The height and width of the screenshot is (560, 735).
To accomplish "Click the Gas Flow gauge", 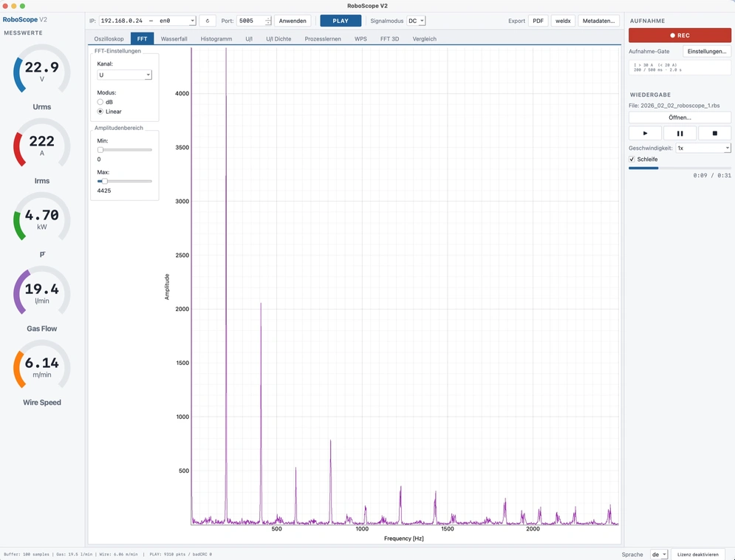I will 41,292.
